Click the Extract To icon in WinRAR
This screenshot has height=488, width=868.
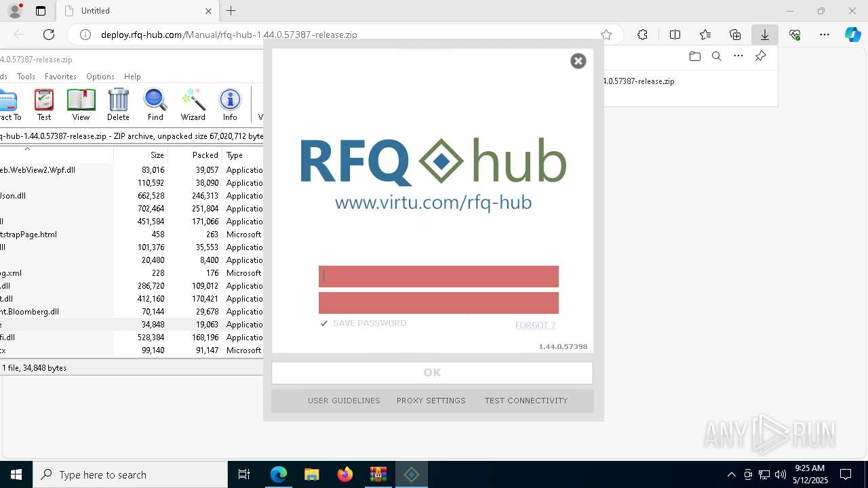click(x=9, y=104)
